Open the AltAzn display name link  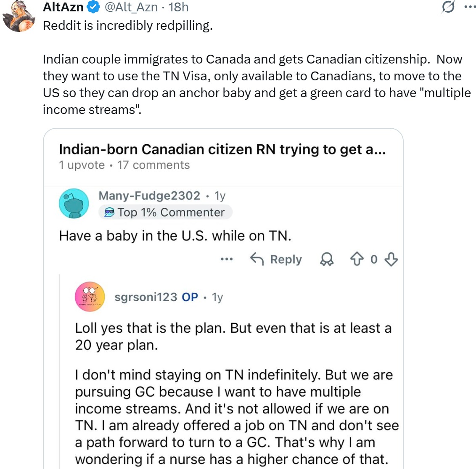tap(63, 7)
